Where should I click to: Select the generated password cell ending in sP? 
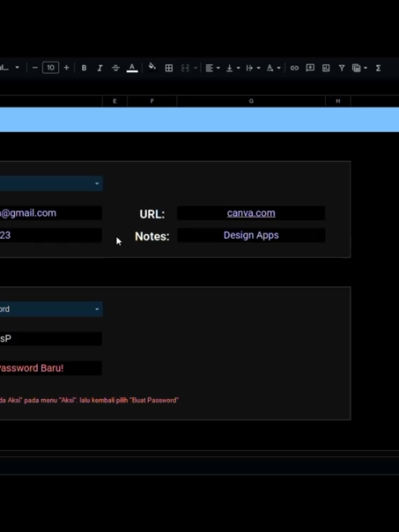click(51, 338)
